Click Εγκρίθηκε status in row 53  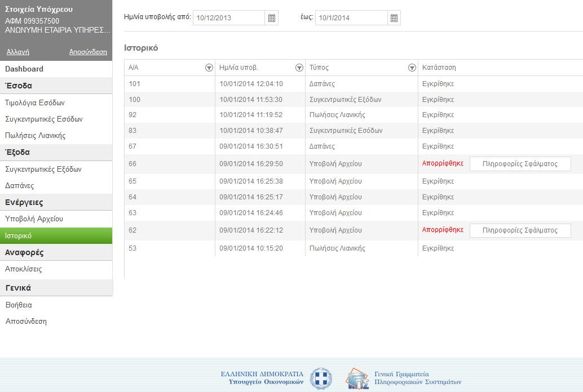pyautogui.click(x=438, y=248)
